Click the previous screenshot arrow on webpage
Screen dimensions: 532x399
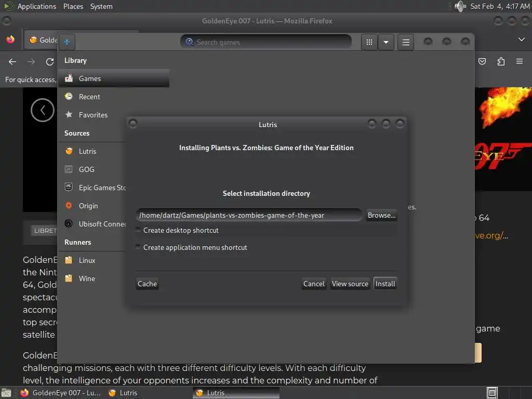click(43, 110)
